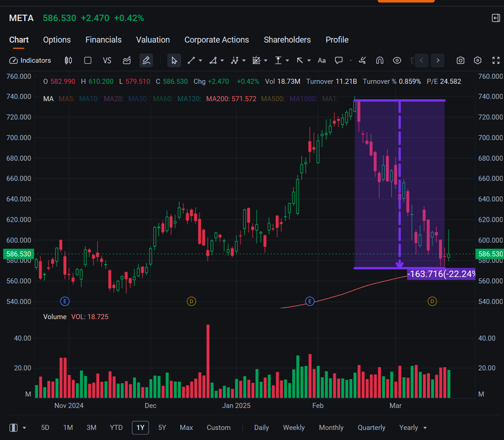Click the chart overlay icon next to VS
This screenshot has width=504, height=440.
click(x=127, y=60)
